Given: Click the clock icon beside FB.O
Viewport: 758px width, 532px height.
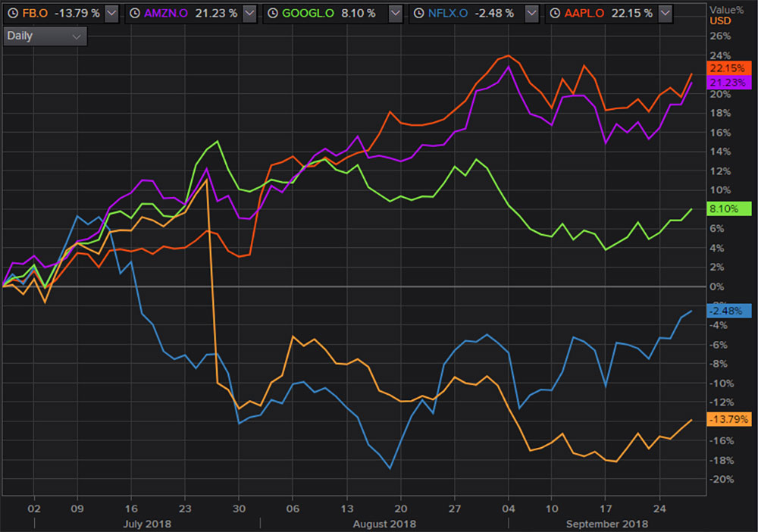Looking at the screenshot, I should pyautogui.click(x=11, y=14).
